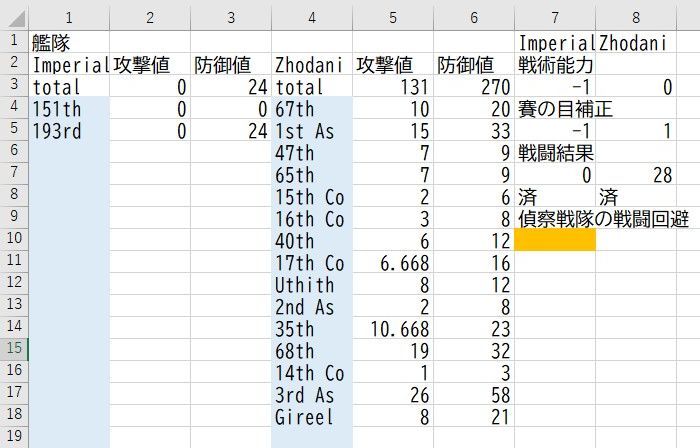The width and height of the screenshot is (700, 448).
Task: Click the 賽の目補正 cell
Action: pyautogui.click(x=555, y=108)
